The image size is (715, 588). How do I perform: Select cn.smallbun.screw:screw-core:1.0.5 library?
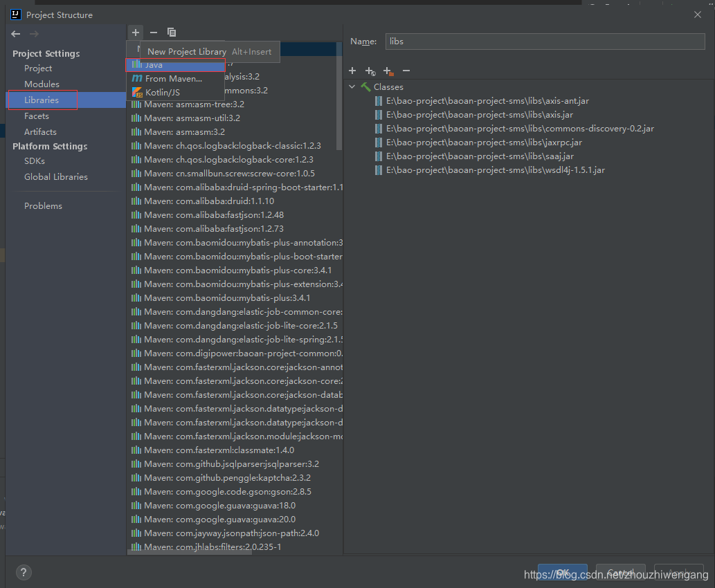(223, 173)
